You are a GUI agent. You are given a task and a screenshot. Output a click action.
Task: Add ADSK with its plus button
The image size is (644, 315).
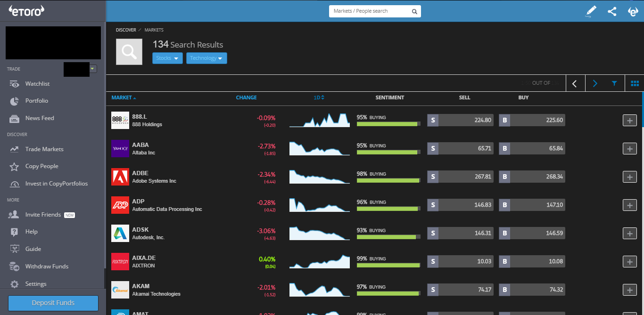click(x=630, y=234)
